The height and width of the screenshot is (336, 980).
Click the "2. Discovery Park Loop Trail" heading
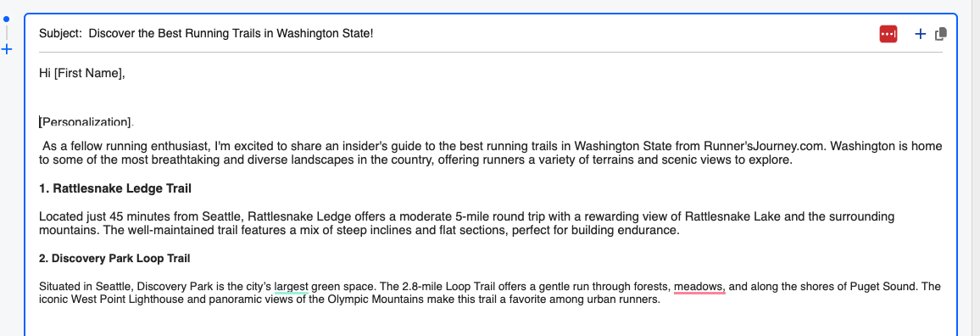(x=114, y=258)
